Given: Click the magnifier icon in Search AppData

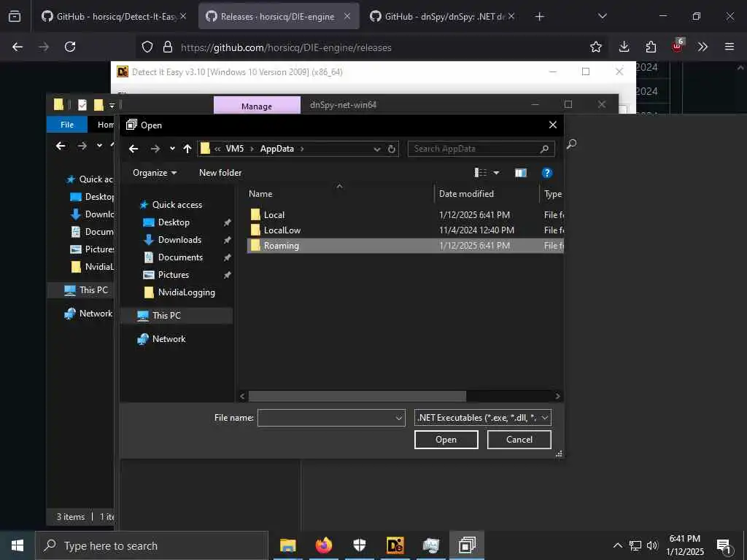Looking at the screenshot, I should pyautogui.click(x=544, y=149).
